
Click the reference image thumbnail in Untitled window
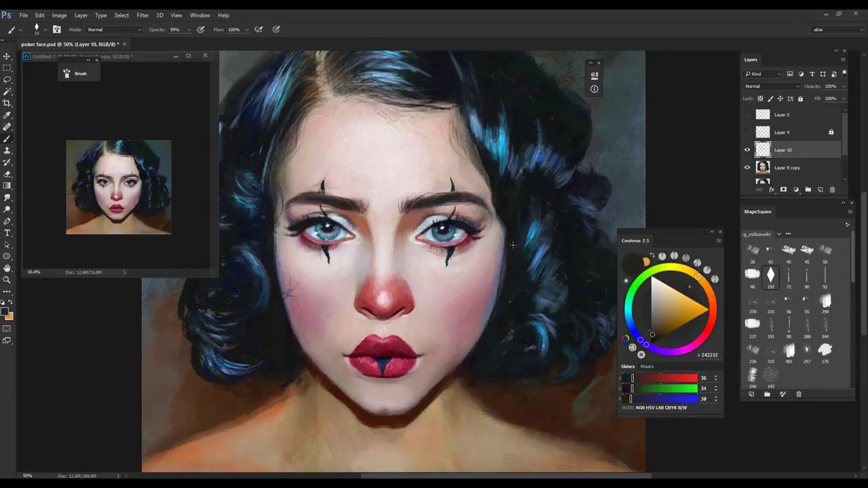[x=119, y=187]
